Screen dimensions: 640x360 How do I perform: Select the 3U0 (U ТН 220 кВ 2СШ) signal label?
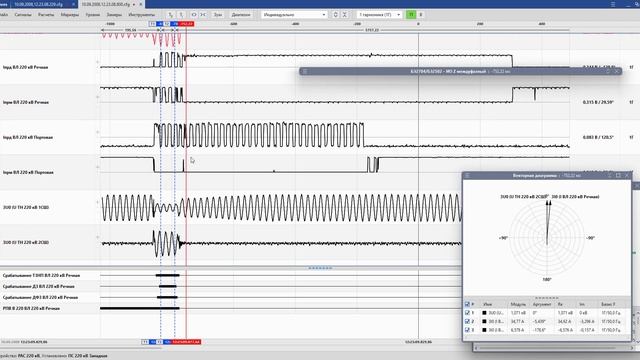[x=25, y=242]
